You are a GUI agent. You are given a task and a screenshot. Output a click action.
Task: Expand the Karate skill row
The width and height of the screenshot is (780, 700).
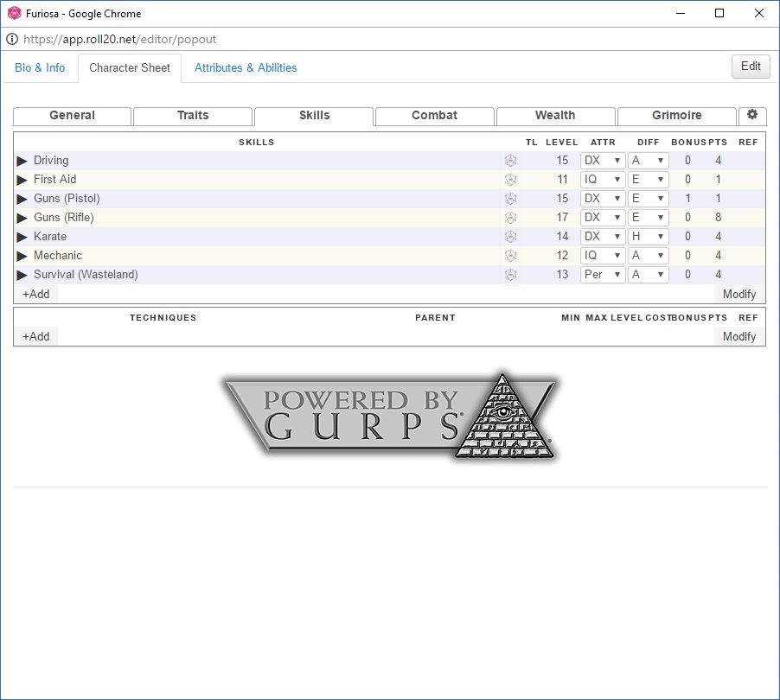point(22,237)
